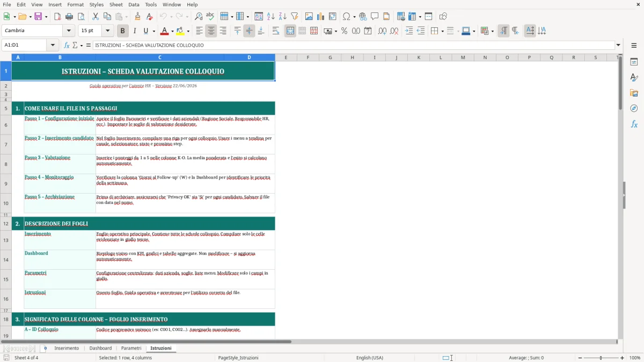Click the Copy icon
644x362 pixels.
pos(107,16)
